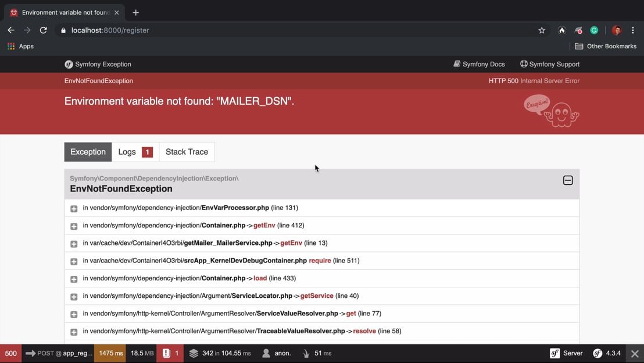Viewport: 644px width, 363px height.
Task: Open the Chrome three-dot menu
Action: 633,30
